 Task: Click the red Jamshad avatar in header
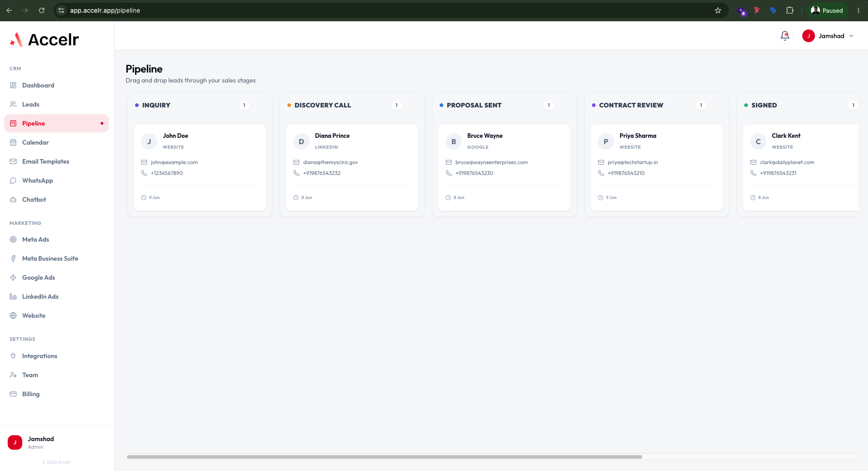pyautogui.click(x=809, y=36)
